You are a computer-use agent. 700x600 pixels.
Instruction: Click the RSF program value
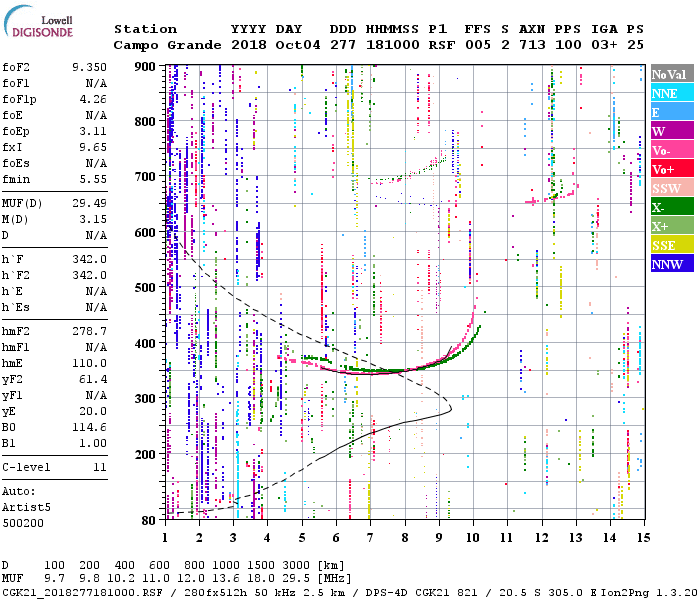[442, 45]
